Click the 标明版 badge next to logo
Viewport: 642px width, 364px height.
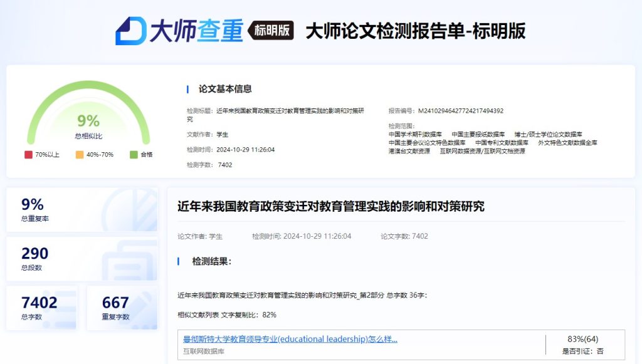click(271, 30)
